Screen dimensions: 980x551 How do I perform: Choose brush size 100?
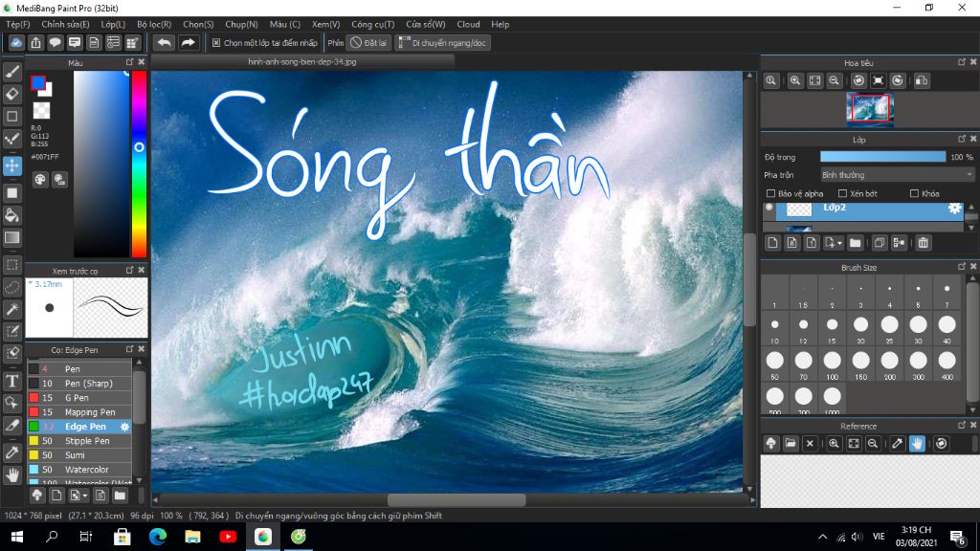coord(832,363)
